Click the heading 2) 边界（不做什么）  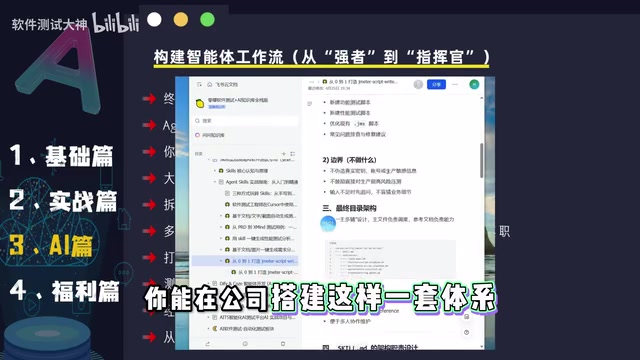(349, 160)
